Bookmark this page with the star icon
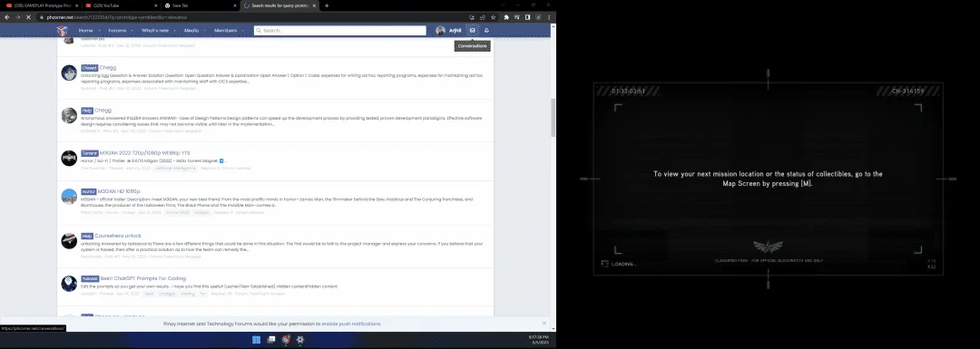This screenshot has width=980, height=349. pyautogui.click(x=493, y=17)
